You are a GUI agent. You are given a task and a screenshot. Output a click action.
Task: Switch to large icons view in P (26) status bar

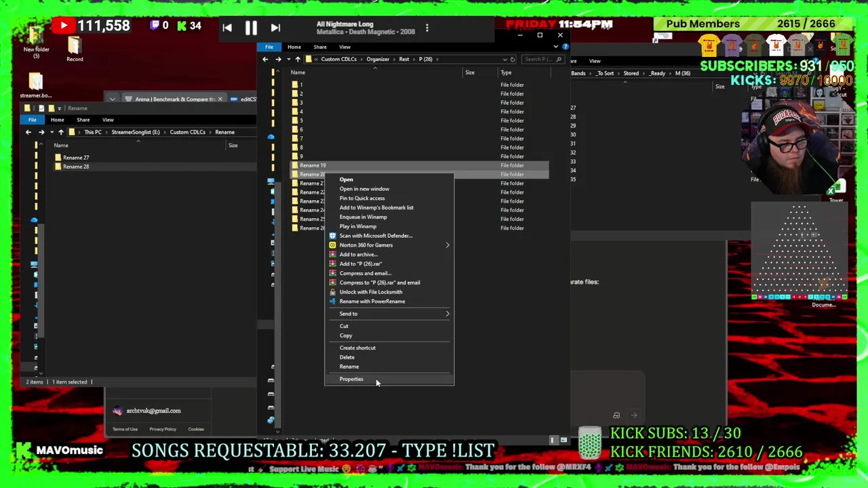tap(564, 441)
